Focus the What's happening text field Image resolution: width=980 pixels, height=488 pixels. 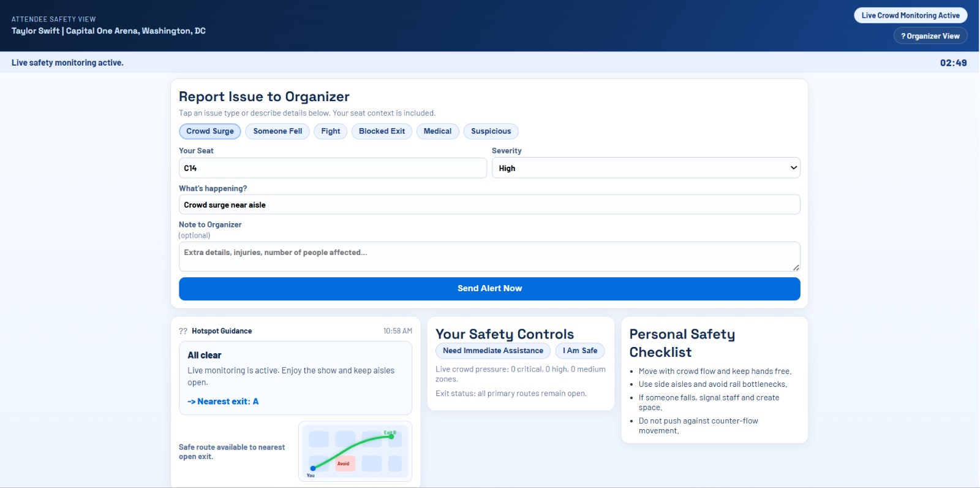pos(489,205)
